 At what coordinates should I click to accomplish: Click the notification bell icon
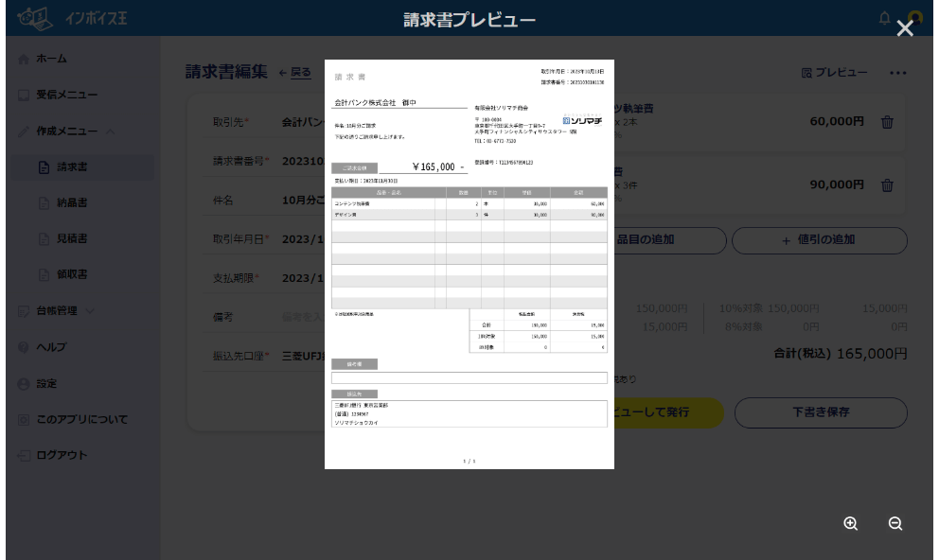884,18
